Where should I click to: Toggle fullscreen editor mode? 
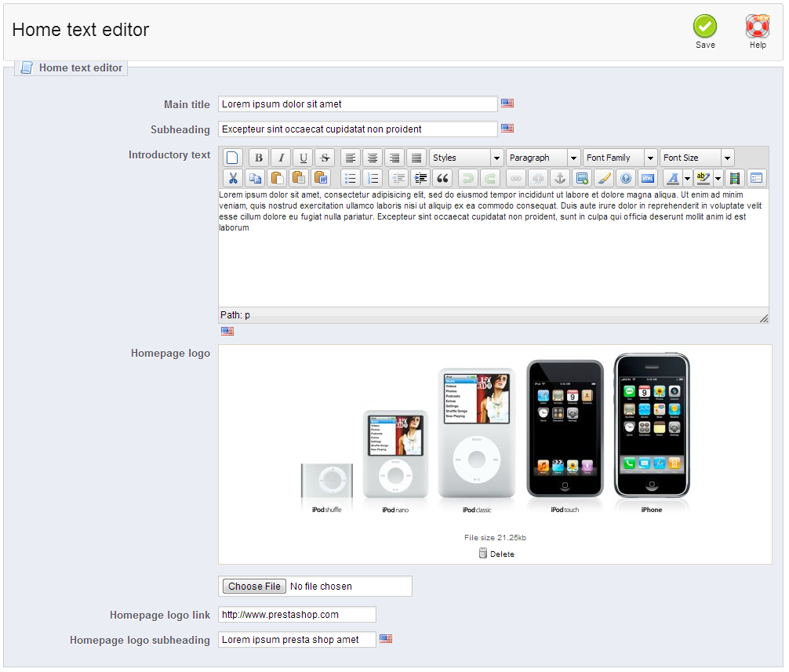[x=756, y=178]
